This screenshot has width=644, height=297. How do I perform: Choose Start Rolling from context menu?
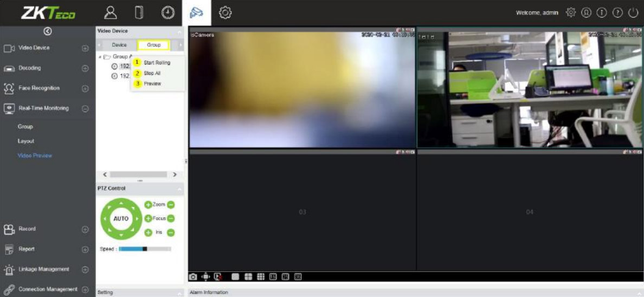click(157, 63)
